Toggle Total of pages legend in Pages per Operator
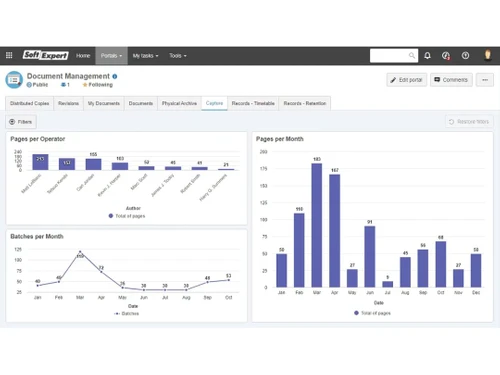 127,216
